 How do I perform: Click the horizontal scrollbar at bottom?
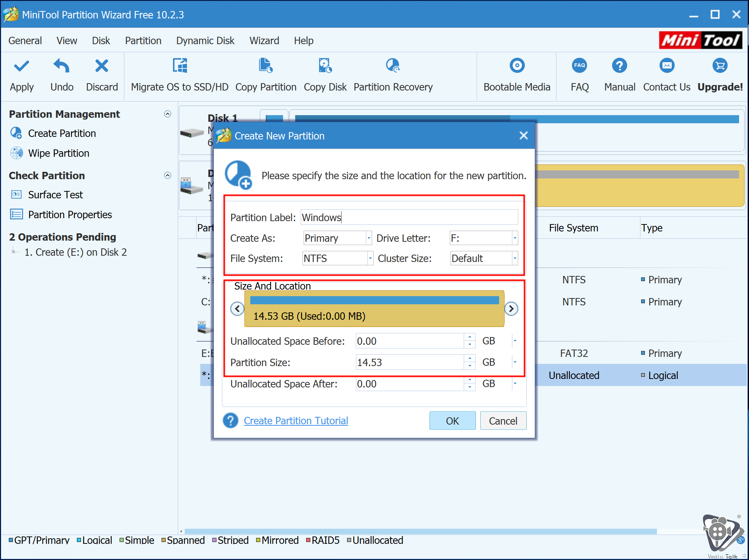[x=420, y=531]
